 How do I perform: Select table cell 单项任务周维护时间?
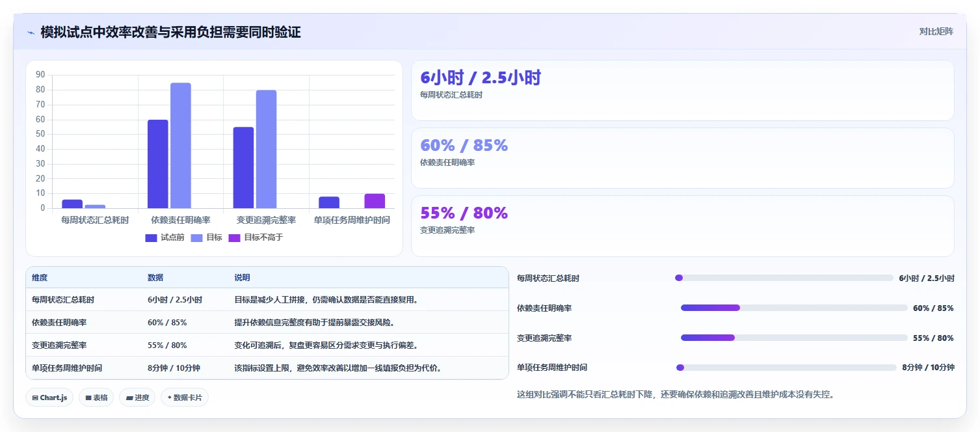click(x=67, y=368)
